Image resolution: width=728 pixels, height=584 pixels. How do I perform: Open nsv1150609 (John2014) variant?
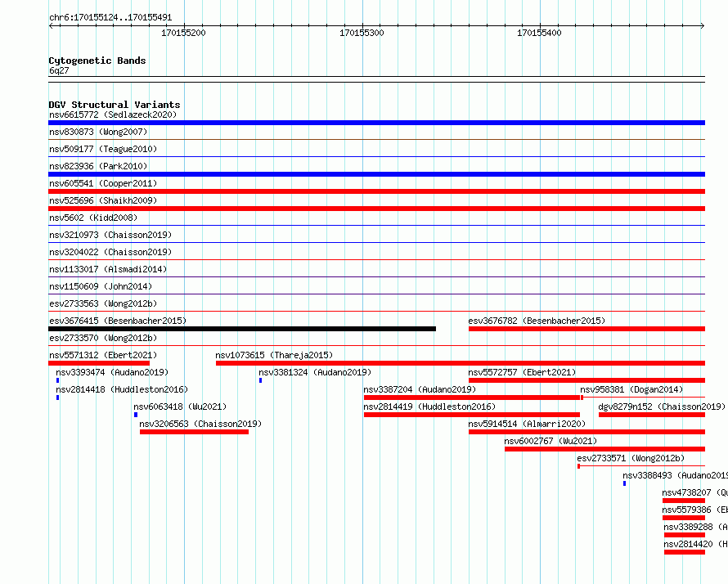coord(101,286)
